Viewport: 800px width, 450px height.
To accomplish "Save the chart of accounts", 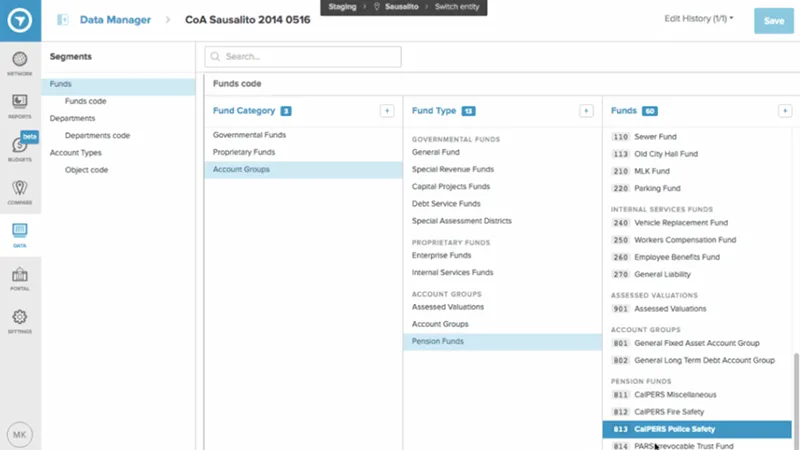I will (x=773, y=21).
